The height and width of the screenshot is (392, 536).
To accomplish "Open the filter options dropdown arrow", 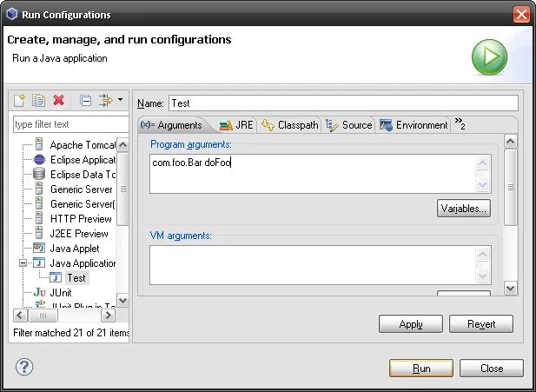I will [121, 100].
